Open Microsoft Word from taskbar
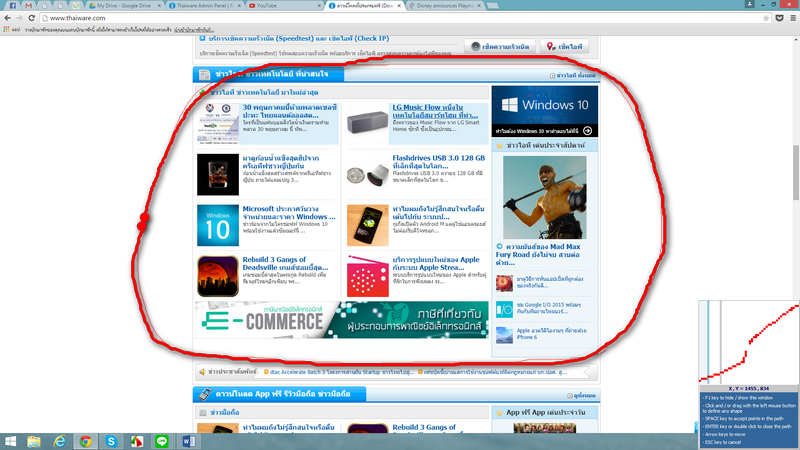800x450 pixels. [x=187, y=441]
